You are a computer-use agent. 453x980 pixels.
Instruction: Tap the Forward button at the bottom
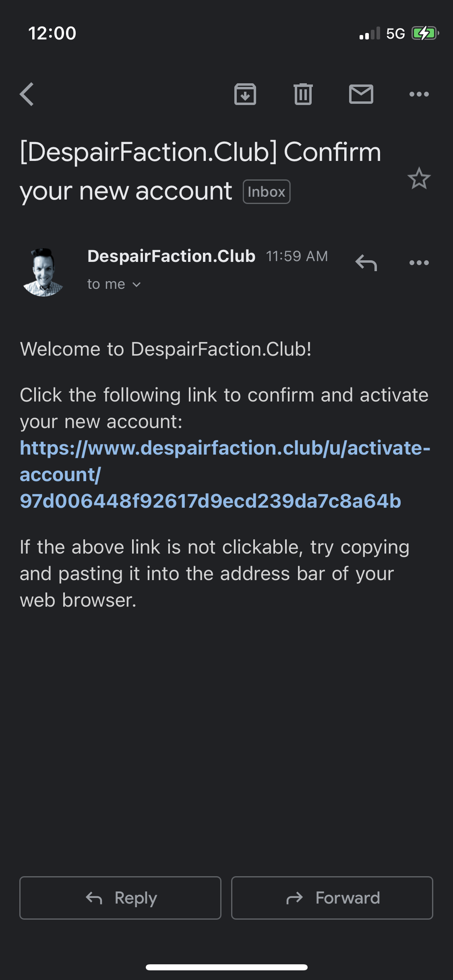(x=332, y=898)
